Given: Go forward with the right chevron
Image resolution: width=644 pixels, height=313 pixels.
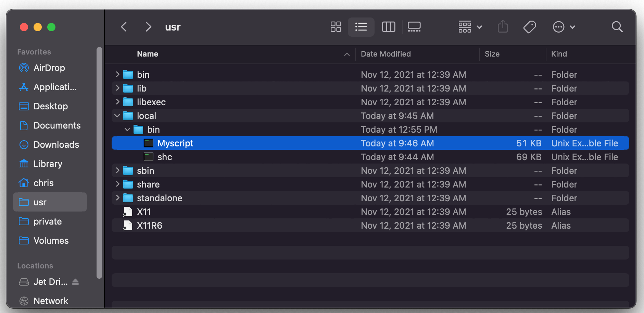Looking at the screenshot, I should [148, 27].
